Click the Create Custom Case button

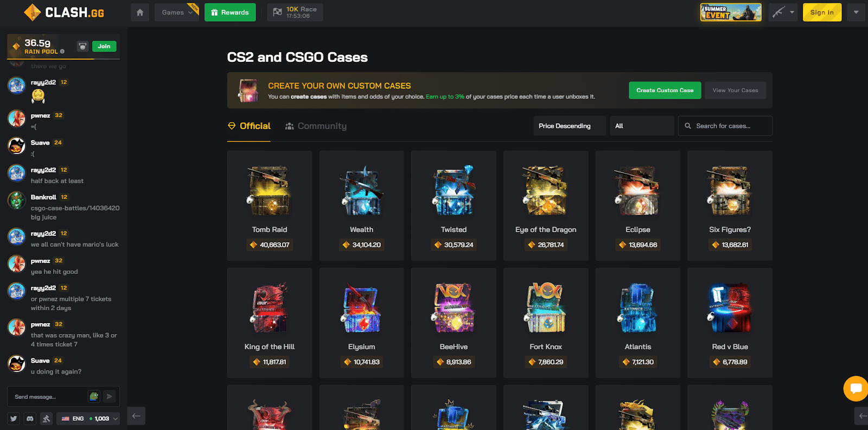pyautogui.click(x=665, y=91)
